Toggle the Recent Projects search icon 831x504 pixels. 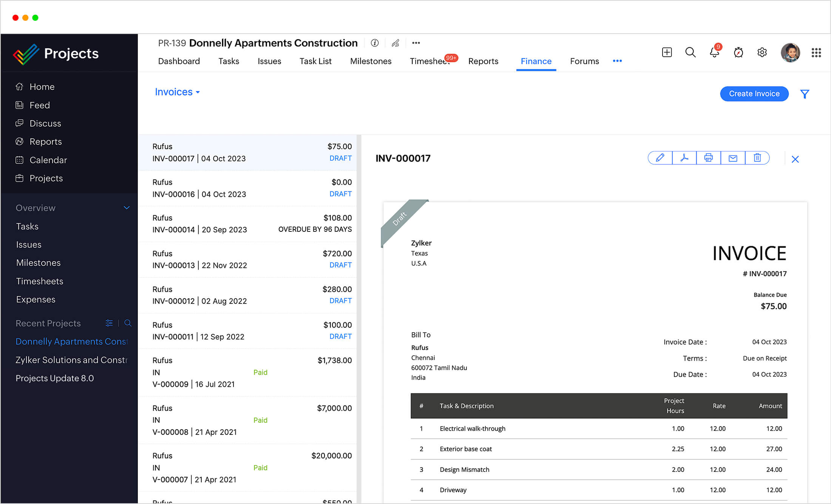click(128, 323)
